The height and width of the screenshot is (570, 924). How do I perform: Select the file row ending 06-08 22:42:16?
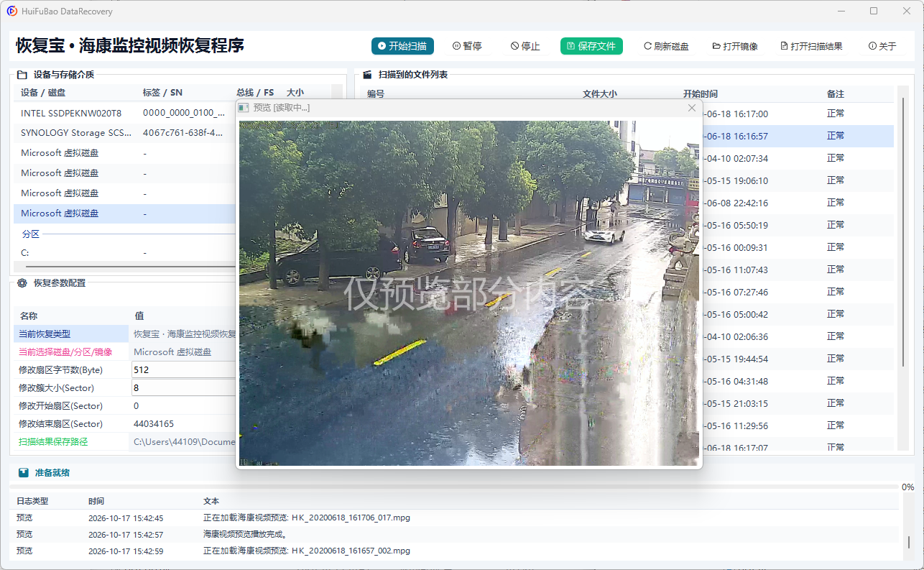pyautogui.click(x=798, y=203)
